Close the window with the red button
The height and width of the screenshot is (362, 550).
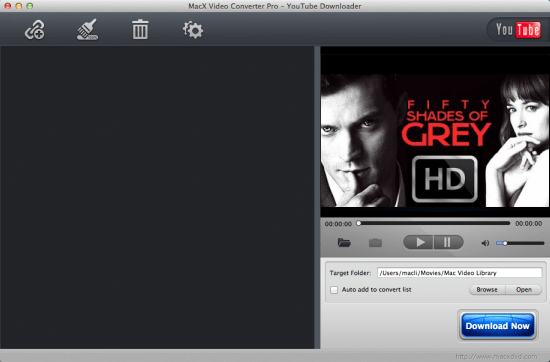(8, 6)
